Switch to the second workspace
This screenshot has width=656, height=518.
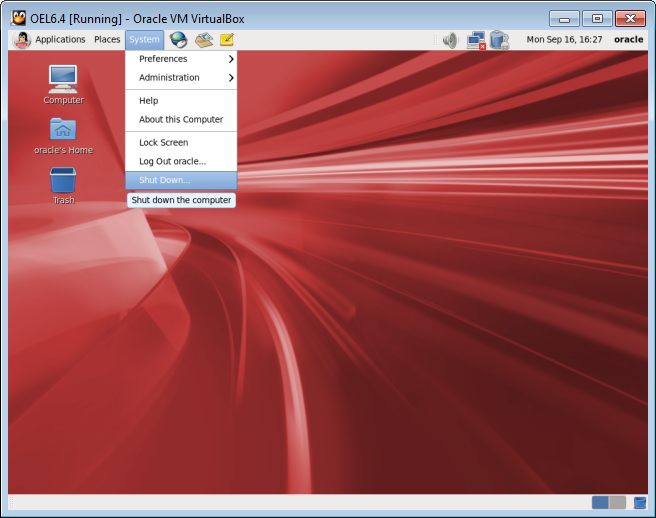click(617, 503)
